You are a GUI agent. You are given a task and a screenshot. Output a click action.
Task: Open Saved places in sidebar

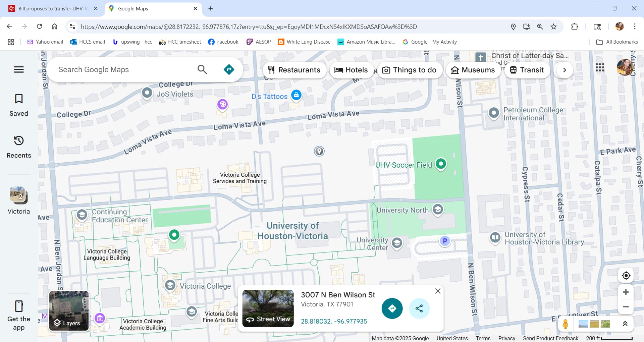(19, 105)
